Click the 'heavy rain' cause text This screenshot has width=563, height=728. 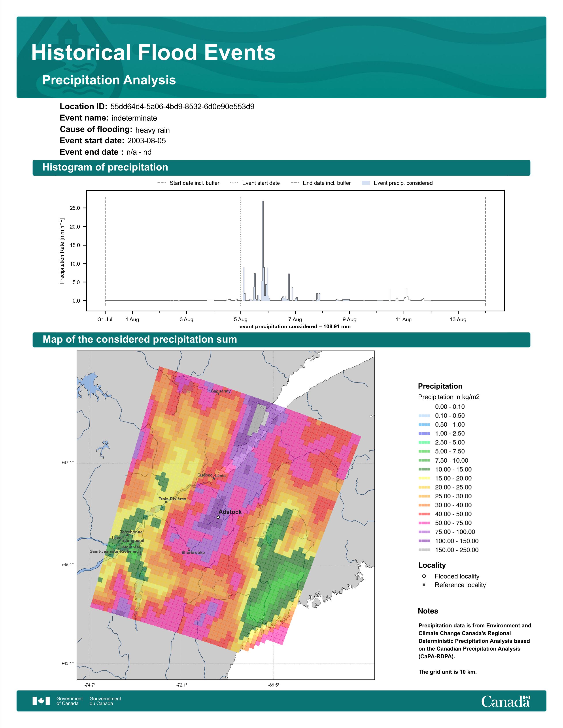[x=152, y=130]
